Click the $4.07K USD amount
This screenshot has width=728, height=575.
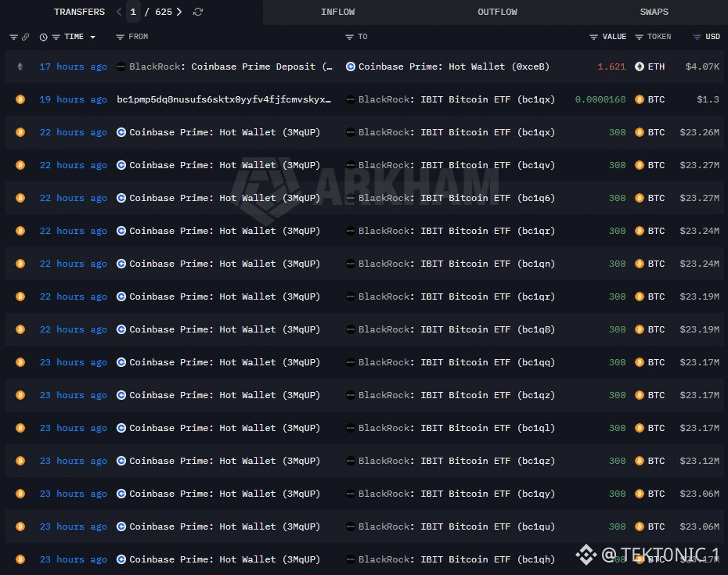pos(702,66)
